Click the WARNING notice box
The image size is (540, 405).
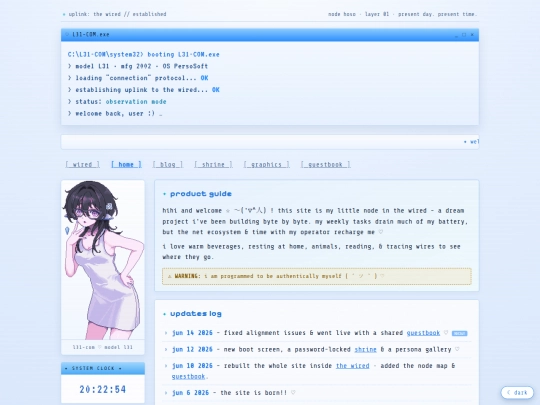point(316,276)
